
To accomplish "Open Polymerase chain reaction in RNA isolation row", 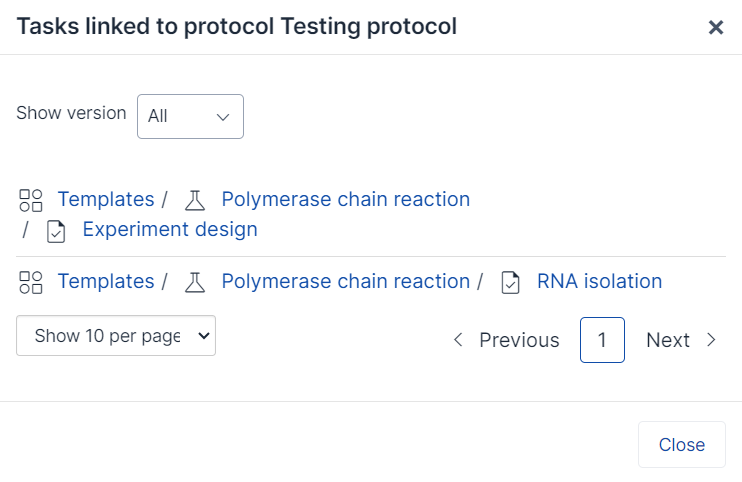I will pos(345,281).
